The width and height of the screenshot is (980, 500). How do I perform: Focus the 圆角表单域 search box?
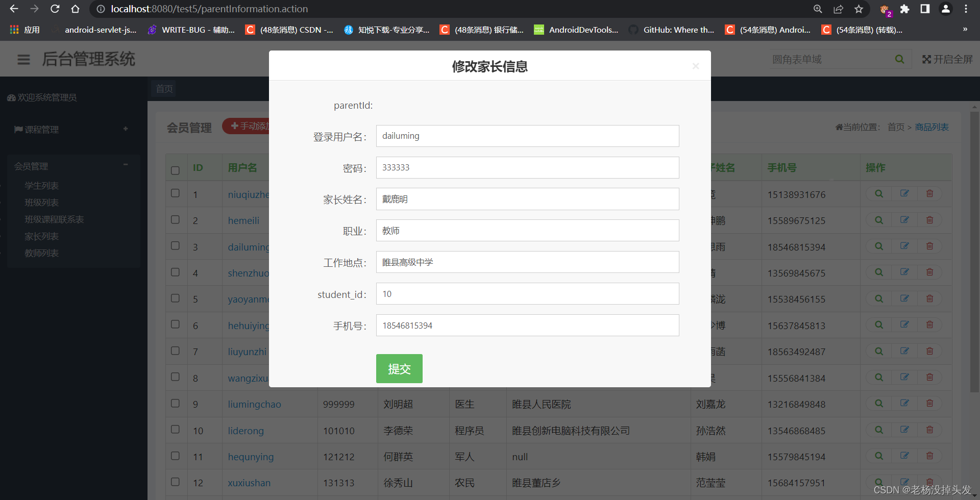pos(829,59)
